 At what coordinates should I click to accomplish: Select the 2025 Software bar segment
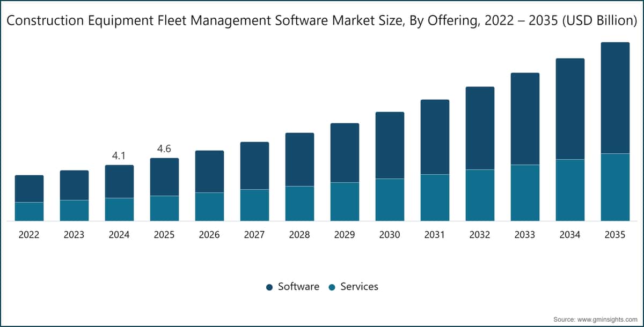coord(164,177)
